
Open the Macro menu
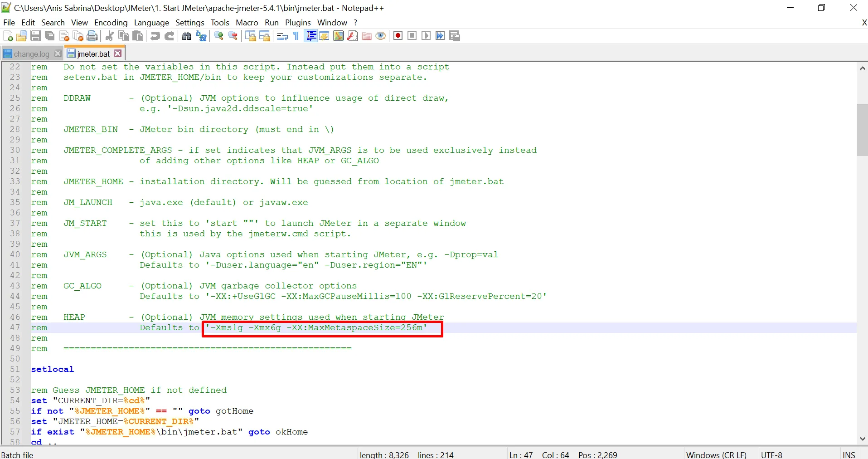[247, 23]
